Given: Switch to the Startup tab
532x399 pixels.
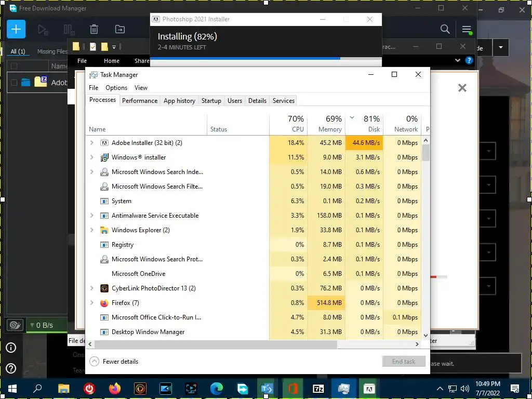Looking at the screenshot, I should click(211, 101).
